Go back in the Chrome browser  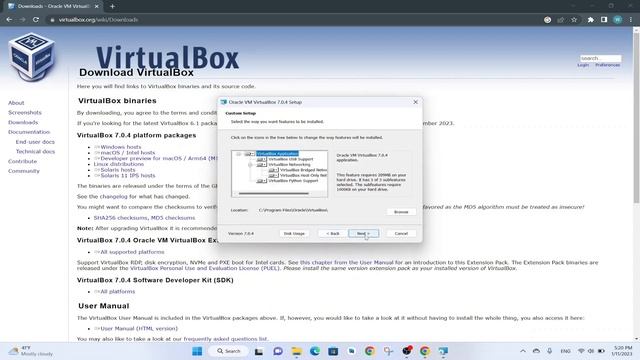(x=9, y=20)
